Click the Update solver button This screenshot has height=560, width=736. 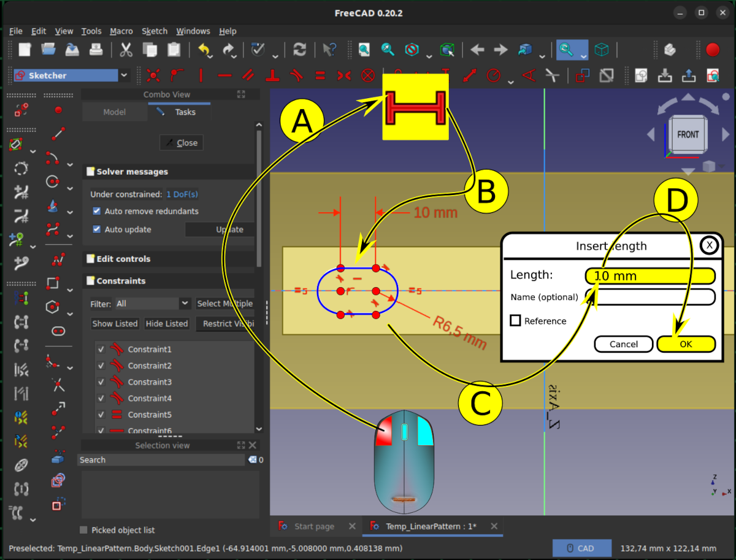(221, 229)
